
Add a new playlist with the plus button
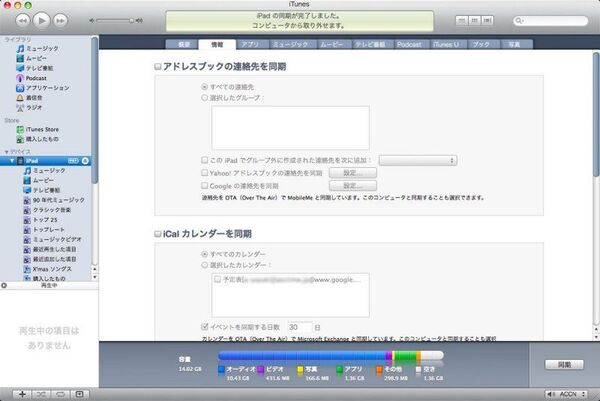pos(22,394)
